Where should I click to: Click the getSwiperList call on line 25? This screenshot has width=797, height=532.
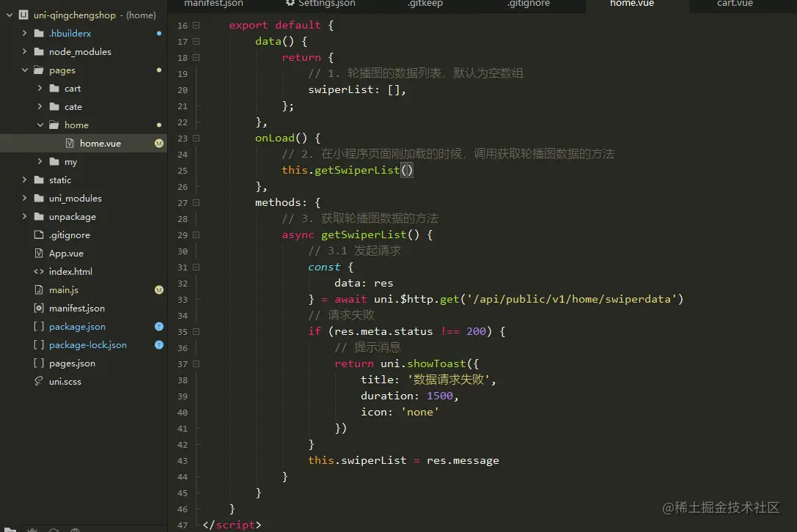click(x=357, y=170)
